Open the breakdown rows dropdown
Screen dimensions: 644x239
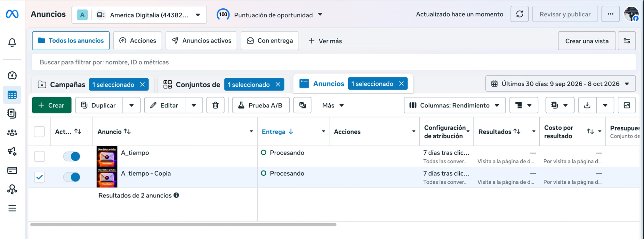click(x=524, y=105)
